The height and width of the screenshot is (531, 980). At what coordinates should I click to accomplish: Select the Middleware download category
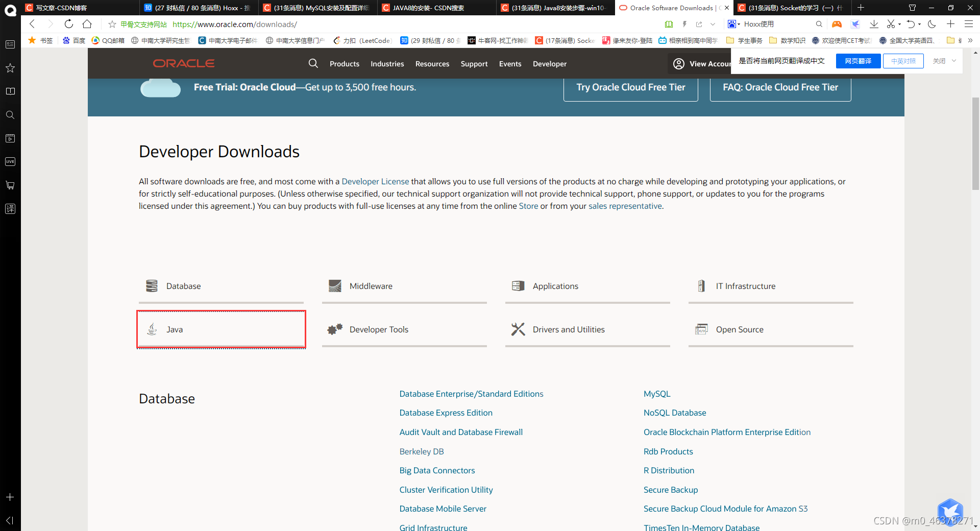pyautogui.click(x=404, y=286)
